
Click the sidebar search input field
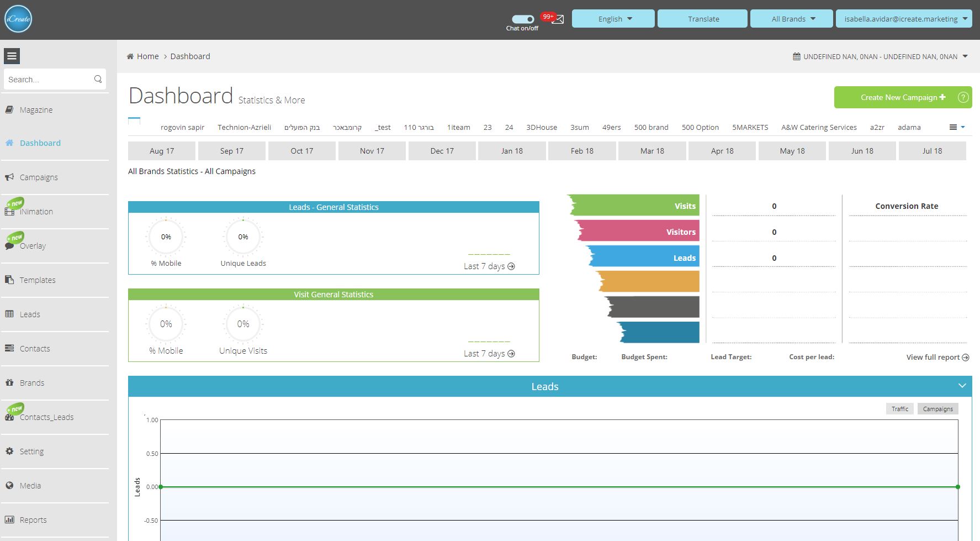click(55, 79)
